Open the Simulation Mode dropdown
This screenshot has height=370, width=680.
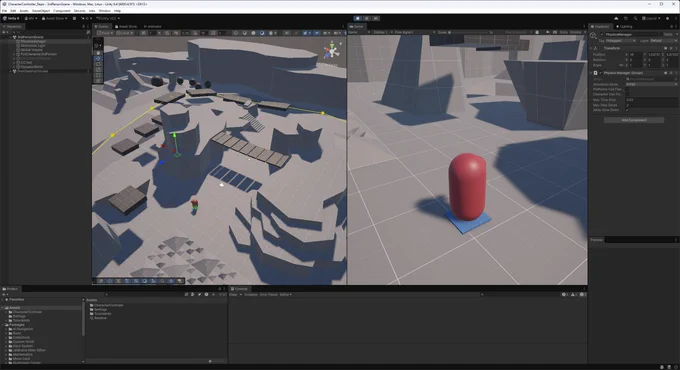(651, 84)
